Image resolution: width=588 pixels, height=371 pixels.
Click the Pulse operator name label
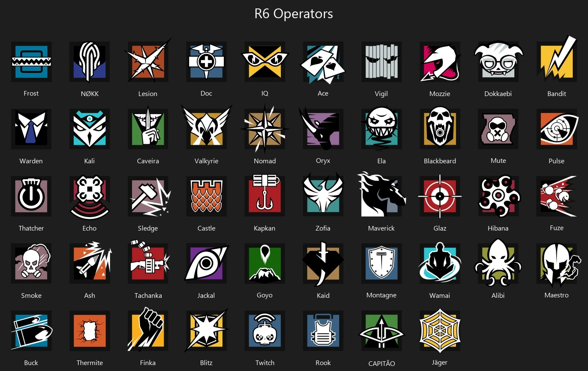(557, 161)
